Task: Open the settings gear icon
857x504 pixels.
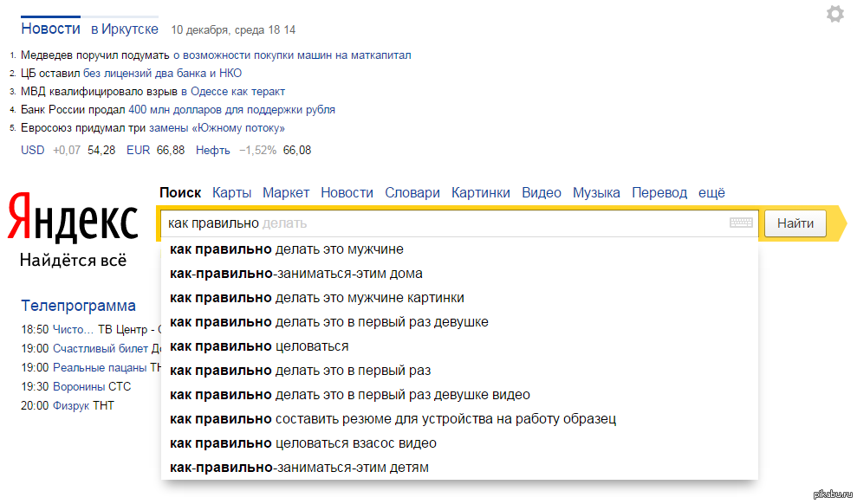Action: point(834,14)
